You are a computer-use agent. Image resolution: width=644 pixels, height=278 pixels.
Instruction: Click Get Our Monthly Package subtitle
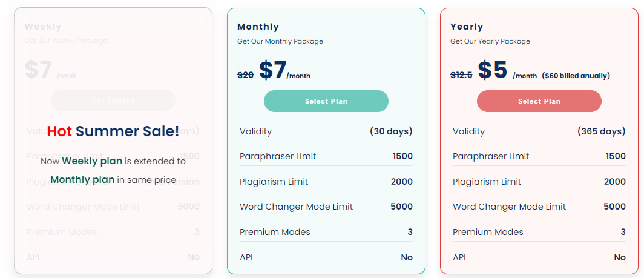click(x=280, y=41)
